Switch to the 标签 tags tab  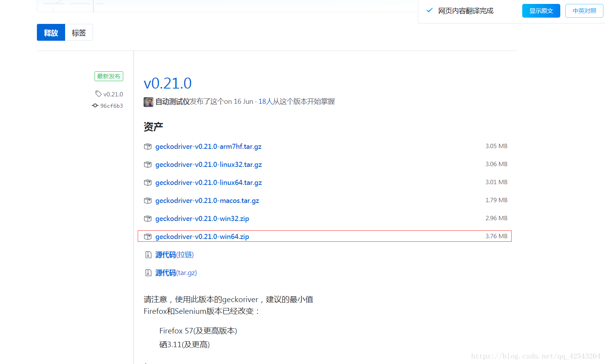pos(79,33)
